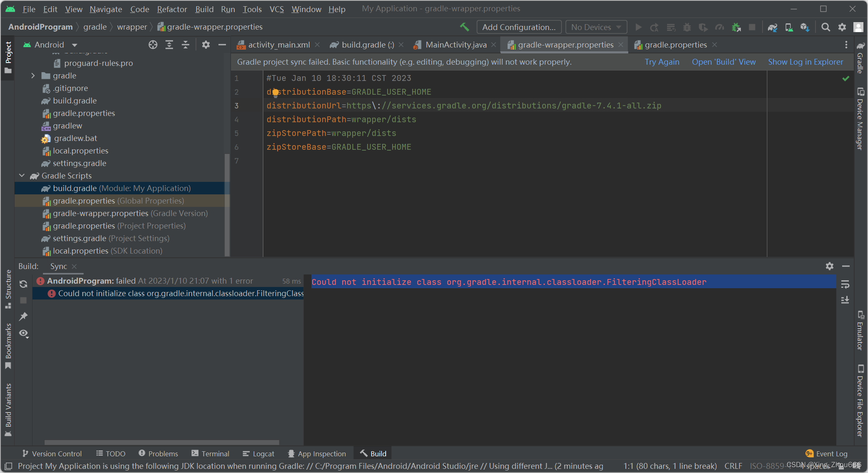This screenshot has width=868, height=473.
Task: Click the Add Configuration button
Action: (519, 27)
